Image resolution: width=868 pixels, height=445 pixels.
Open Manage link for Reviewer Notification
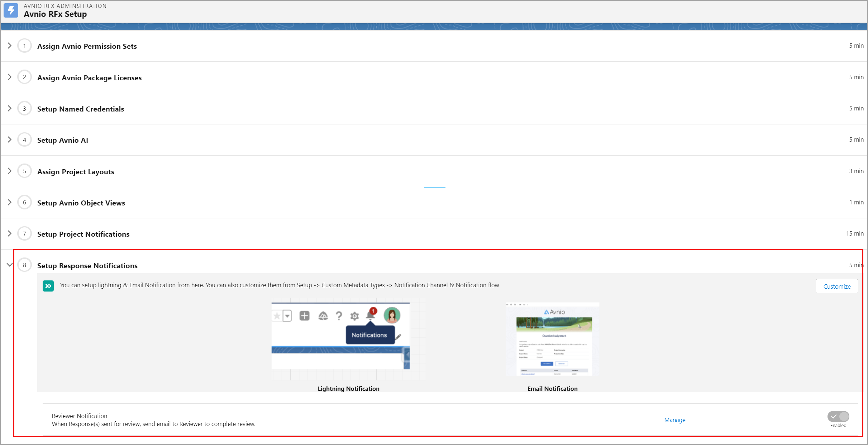pos(674,420)
